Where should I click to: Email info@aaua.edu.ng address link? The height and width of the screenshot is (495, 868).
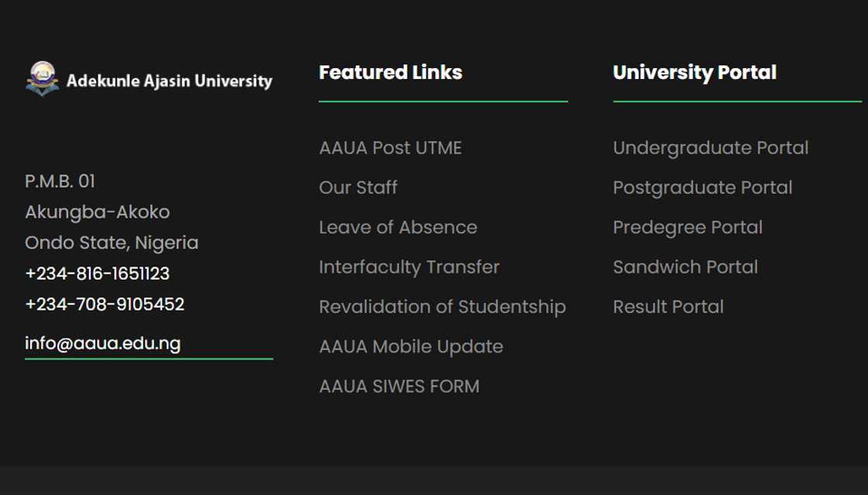click(102, 343)
